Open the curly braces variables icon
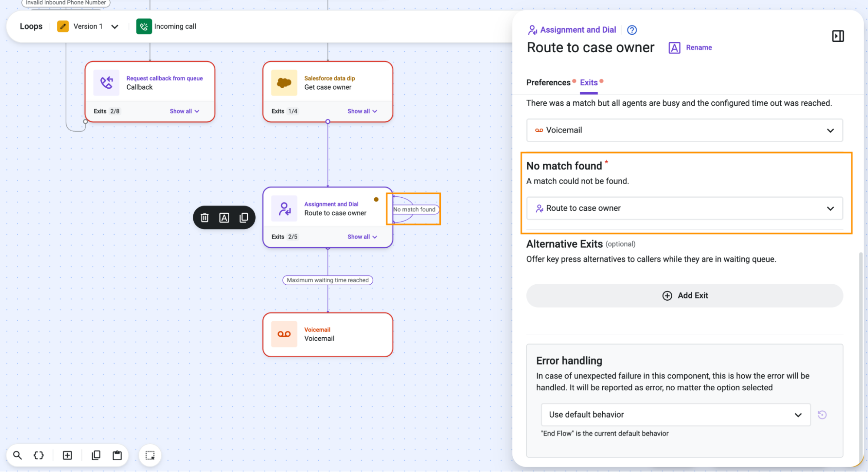The image size is (868, 472). [39, 455]
